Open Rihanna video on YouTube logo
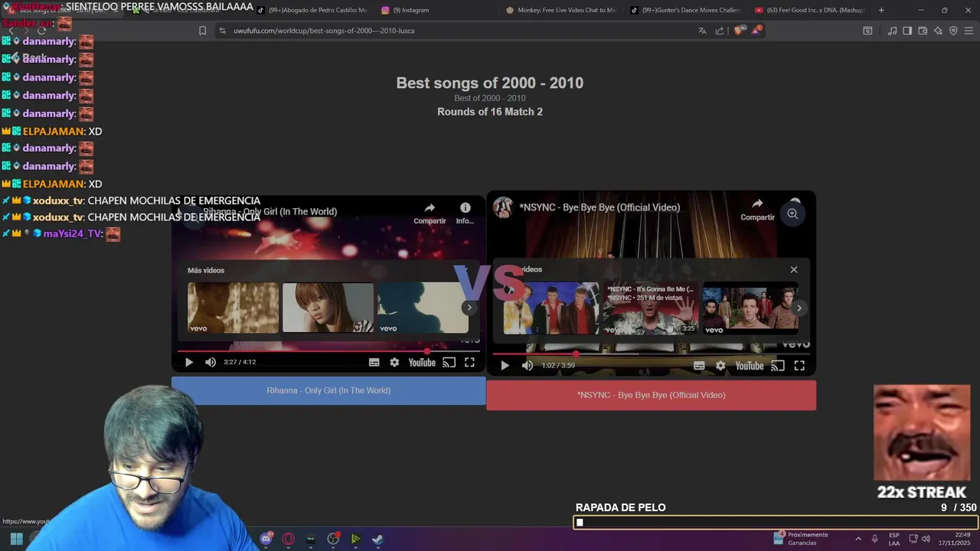 pos(422,363)
